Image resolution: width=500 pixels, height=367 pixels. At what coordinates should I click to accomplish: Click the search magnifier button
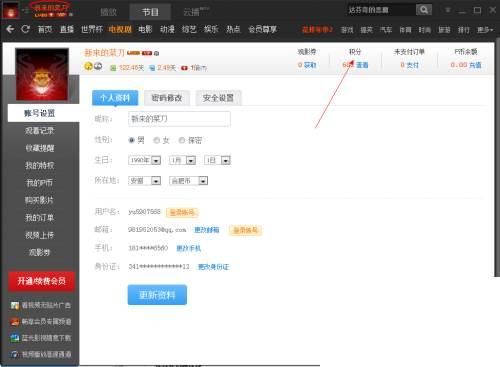coord(424,10)
